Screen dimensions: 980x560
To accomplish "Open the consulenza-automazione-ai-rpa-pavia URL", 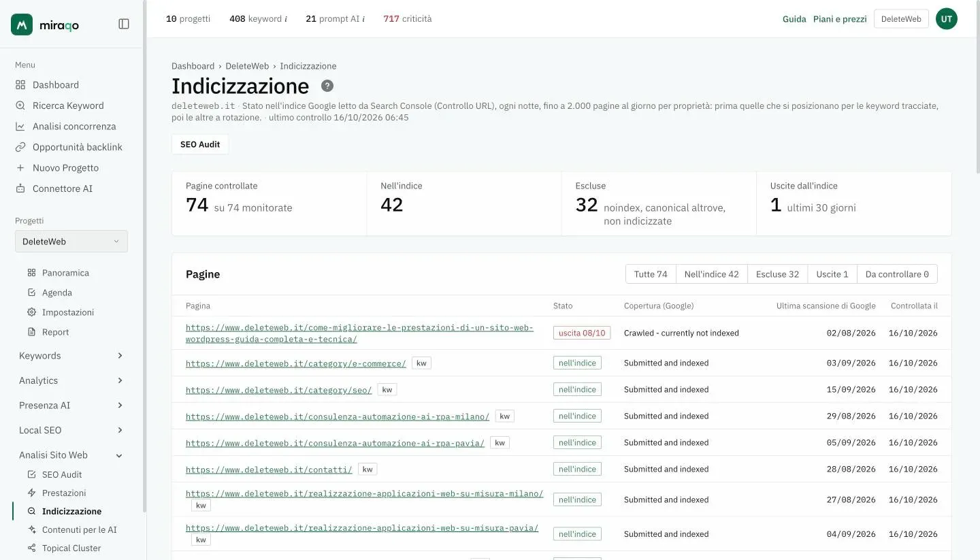I will tap(335, 443).
